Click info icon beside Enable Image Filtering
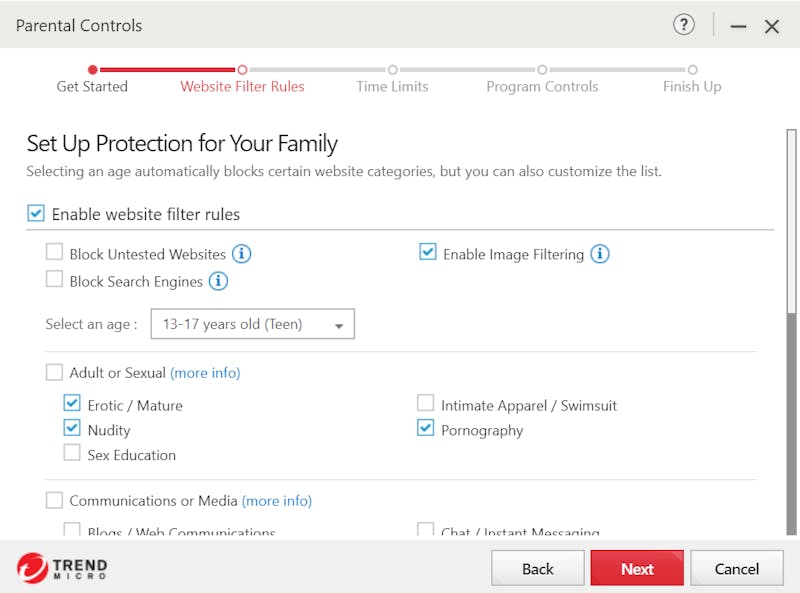The image size is (800, 593). click(600, 254)
